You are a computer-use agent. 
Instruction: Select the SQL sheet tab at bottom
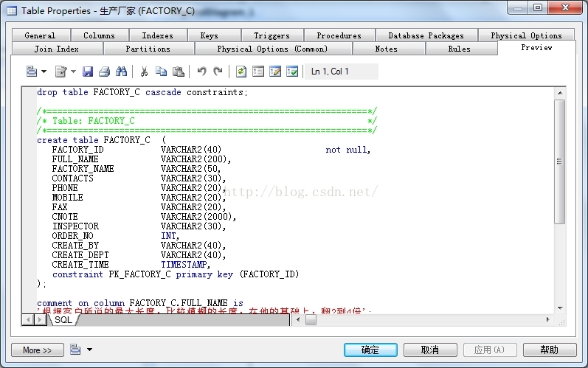point(63,319)
